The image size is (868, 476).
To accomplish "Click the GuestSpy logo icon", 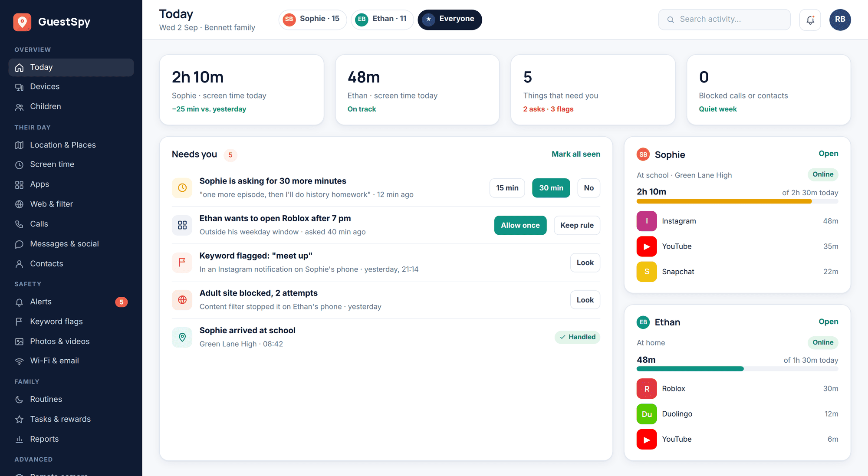I will tap(22, 22).
